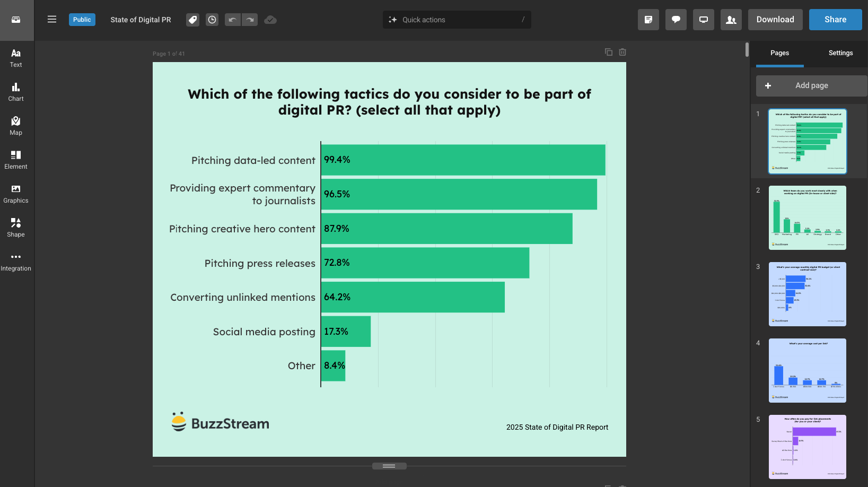
Task: Select the page 3 thumbnail
Action: pyautogui.click(x=807, y=294)
